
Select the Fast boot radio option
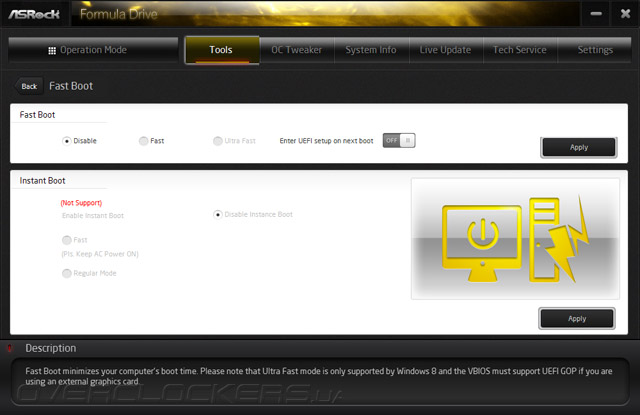point(143,141)
